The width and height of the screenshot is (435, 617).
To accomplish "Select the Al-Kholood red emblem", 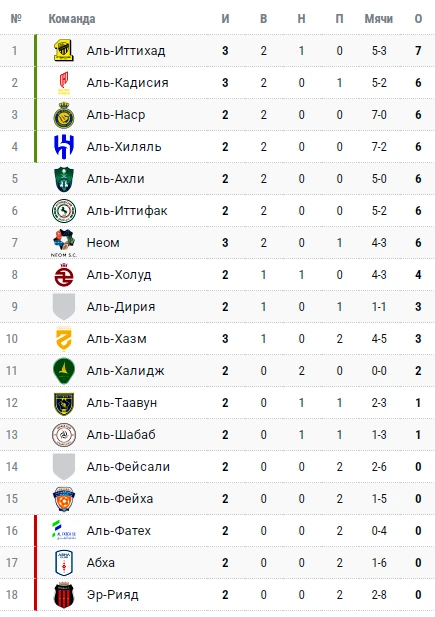I will [64, 275].
